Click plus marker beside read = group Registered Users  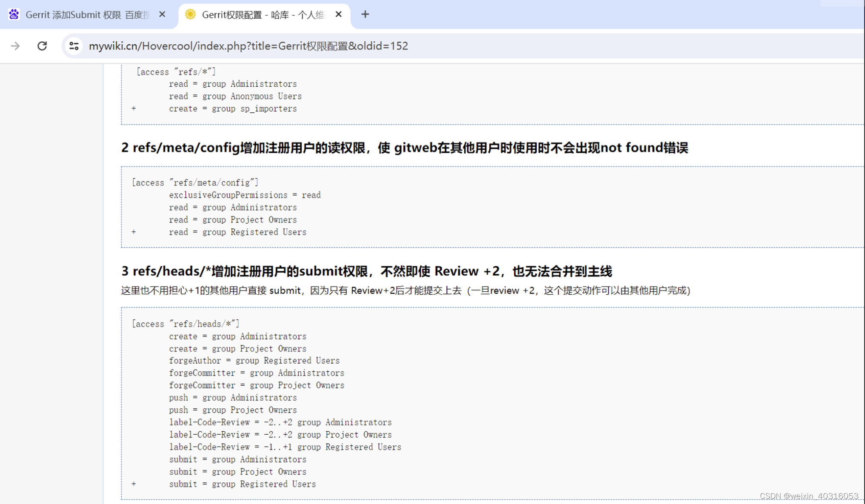(134, 232)
